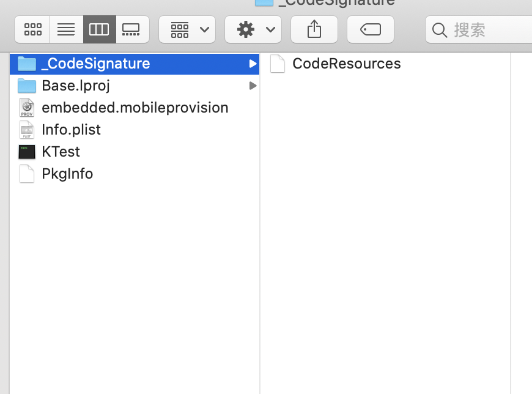Select the PkgInfo document icon
Viewport: 532px width, 394px height.
[x=27, y=174]
